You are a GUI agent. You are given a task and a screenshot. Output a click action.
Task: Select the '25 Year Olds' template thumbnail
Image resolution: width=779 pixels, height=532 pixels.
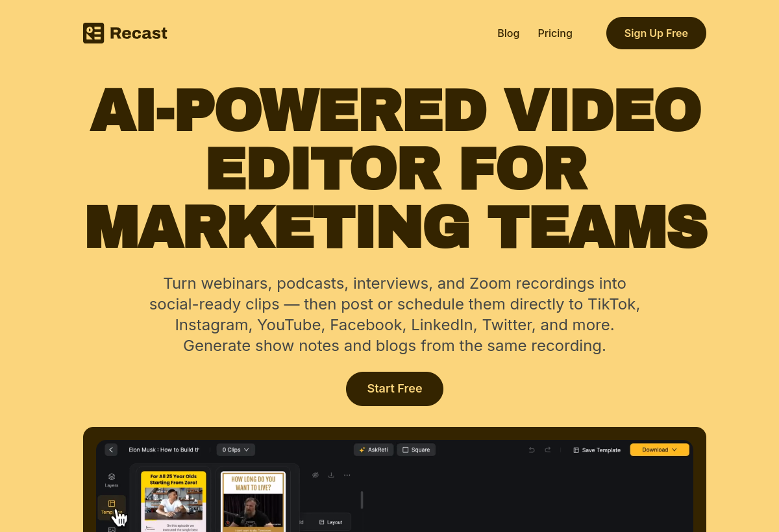pyautogui.click(x=173, y=502)
